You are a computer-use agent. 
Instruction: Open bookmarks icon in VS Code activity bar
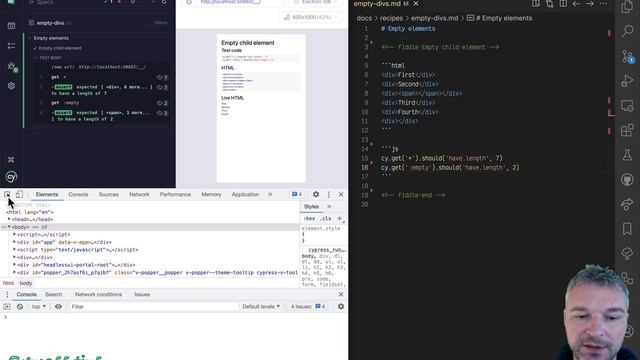coord(627,229)
